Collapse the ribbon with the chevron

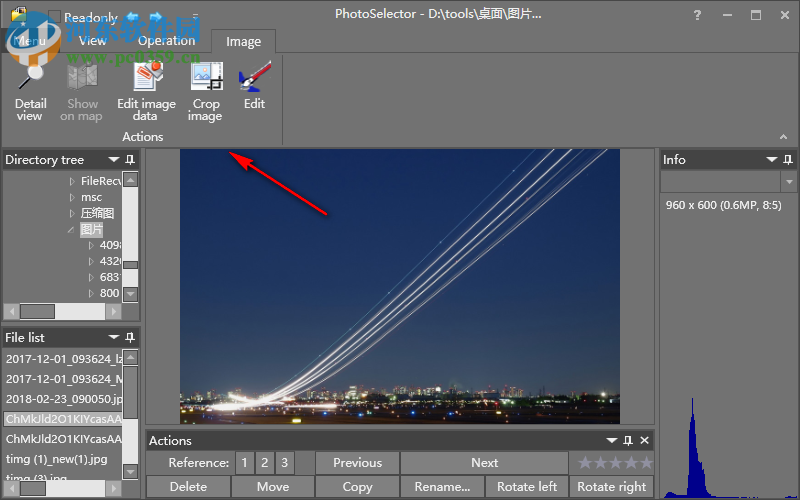click(783, 137)
